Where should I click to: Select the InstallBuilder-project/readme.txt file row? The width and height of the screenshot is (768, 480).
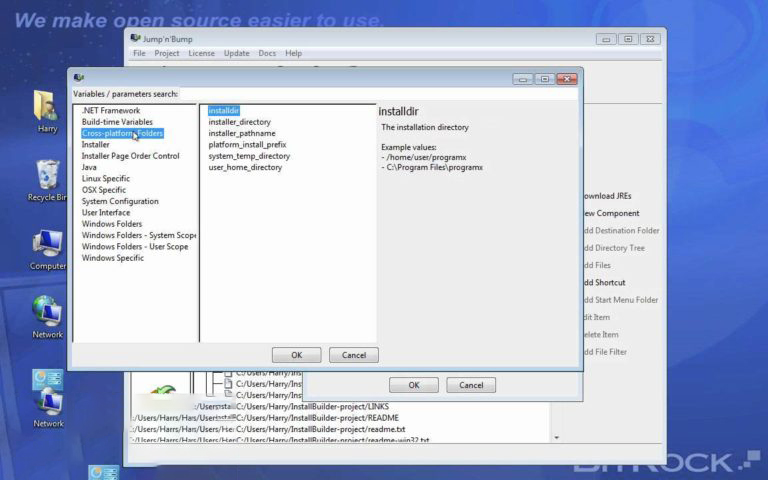tap(320, 429)
